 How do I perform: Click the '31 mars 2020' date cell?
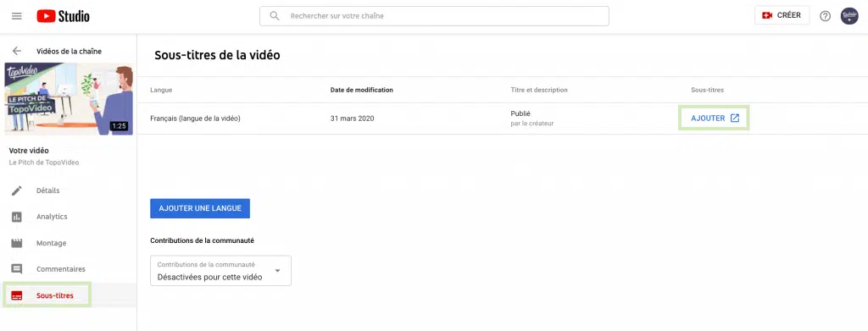pyautogui.click(x=352, y=119)
